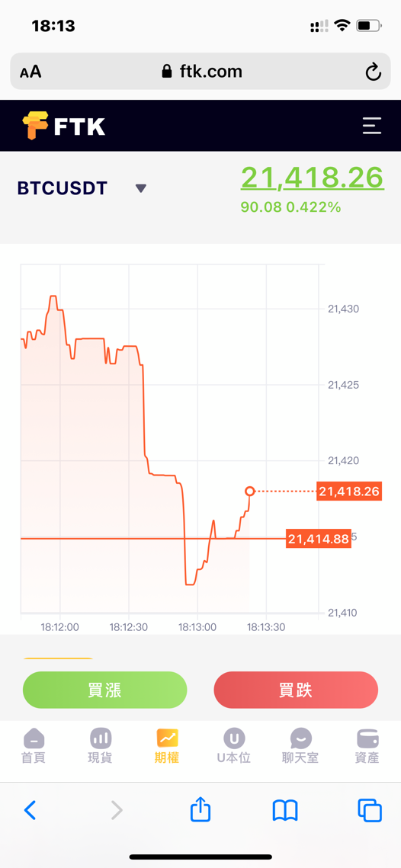401x868 pixels.
Task: Open the U本位 tab
Action: click(234, 746)
